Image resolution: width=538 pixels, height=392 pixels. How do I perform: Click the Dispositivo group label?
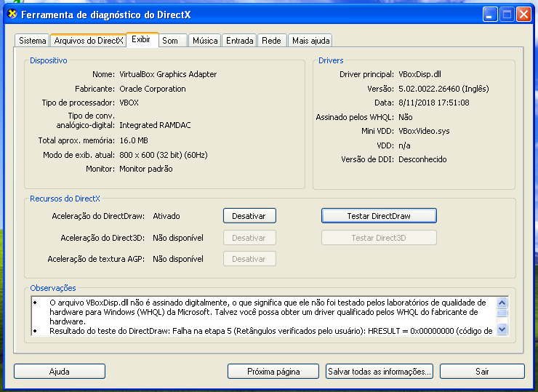tap(49, 60)
